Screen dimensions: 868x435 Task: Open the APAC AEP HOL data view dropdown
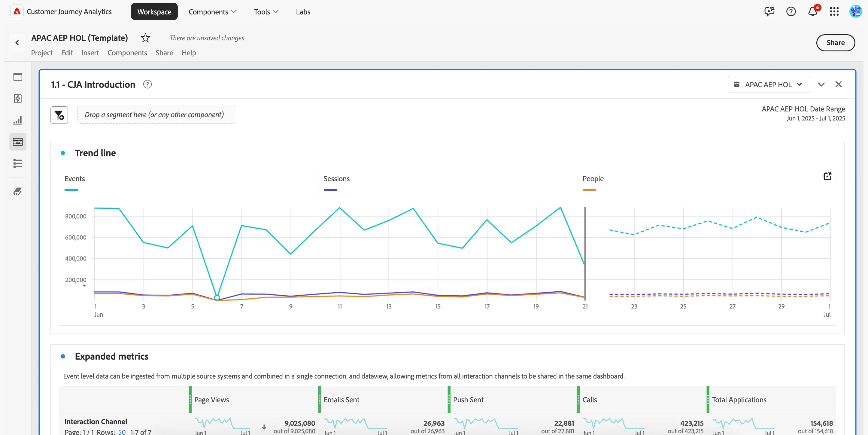pyautogui.click(x=768, y=84)
